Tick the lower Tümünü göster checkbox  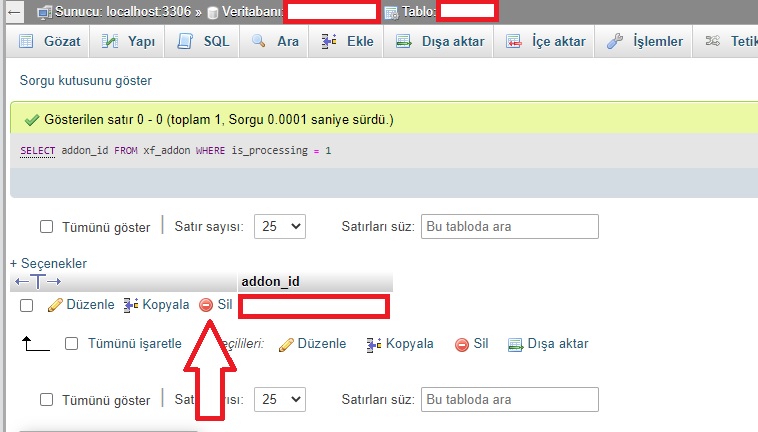click(46, 400)
